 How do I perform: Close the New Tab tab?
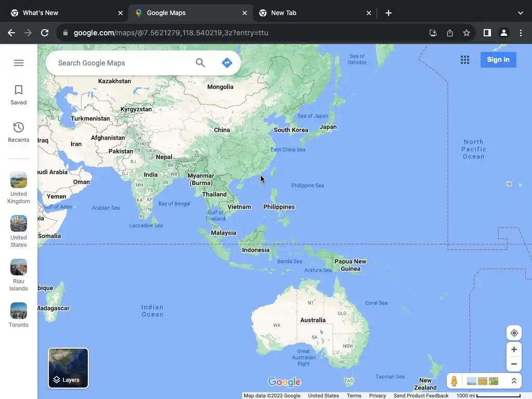pos(369,13)
